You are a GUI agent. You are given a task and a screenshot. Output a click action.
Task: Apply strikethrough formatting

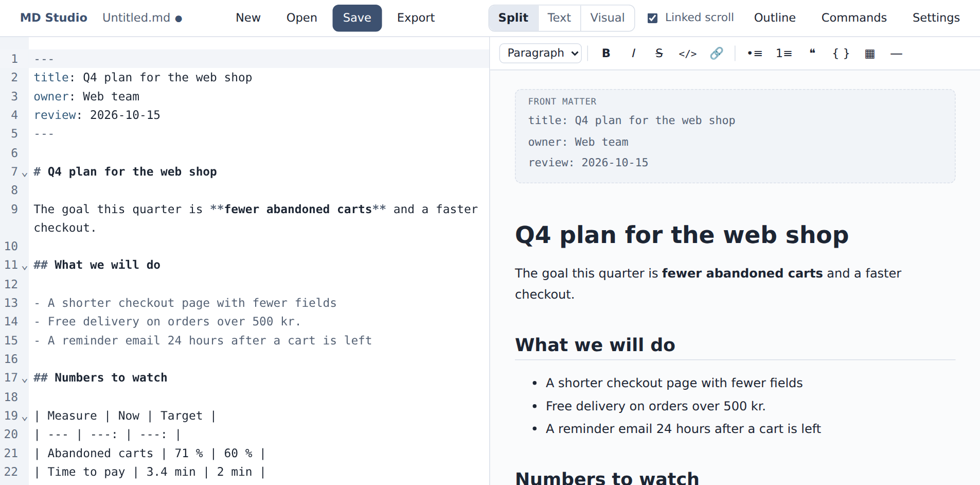(x=659, y=53)
